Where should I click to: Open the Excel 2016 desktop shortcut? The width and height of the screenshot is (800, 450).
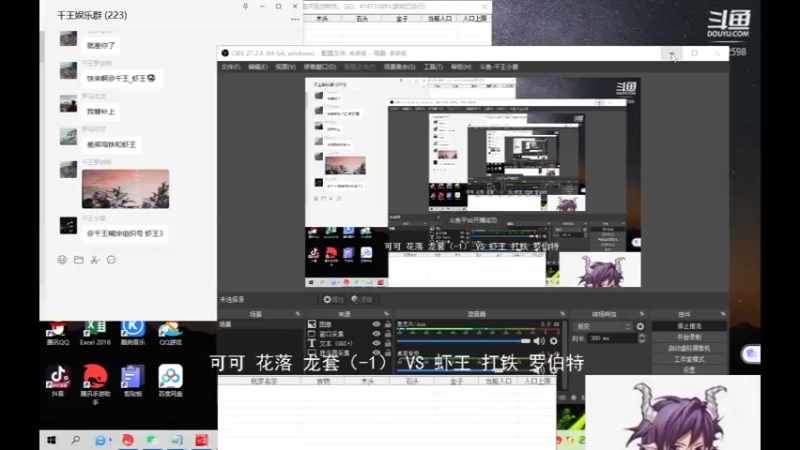click(95, 334)
